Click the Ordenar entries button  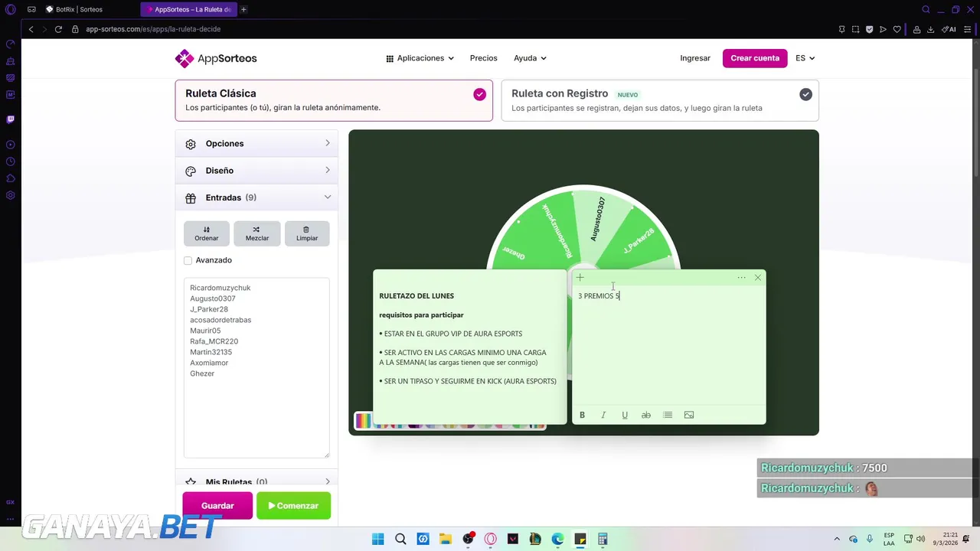tap(206, 233)
